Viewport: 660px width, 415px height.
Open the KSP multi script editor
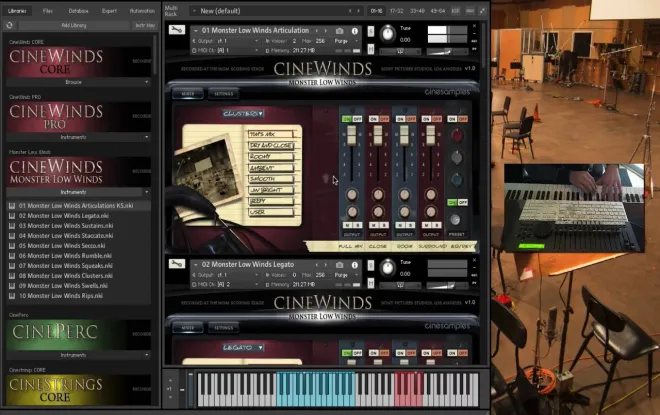pyautogui.click(x=455, y=11)
